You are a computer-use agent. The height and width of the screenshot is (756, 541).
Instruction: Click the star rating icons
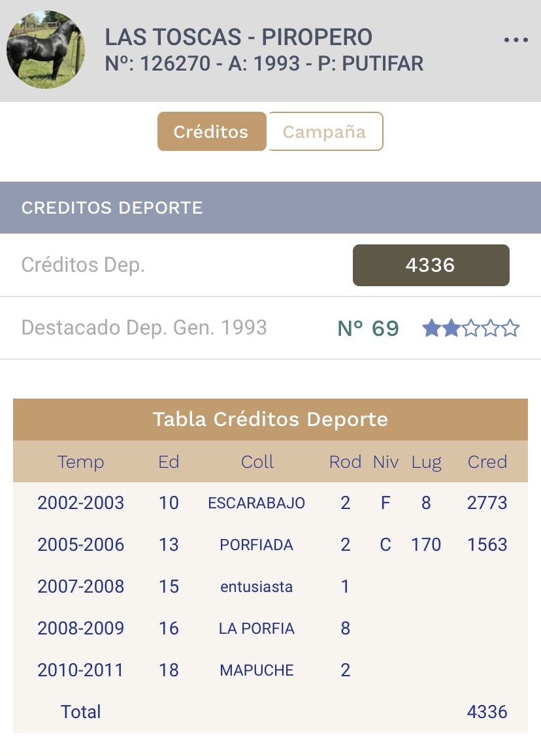point(470,328)
